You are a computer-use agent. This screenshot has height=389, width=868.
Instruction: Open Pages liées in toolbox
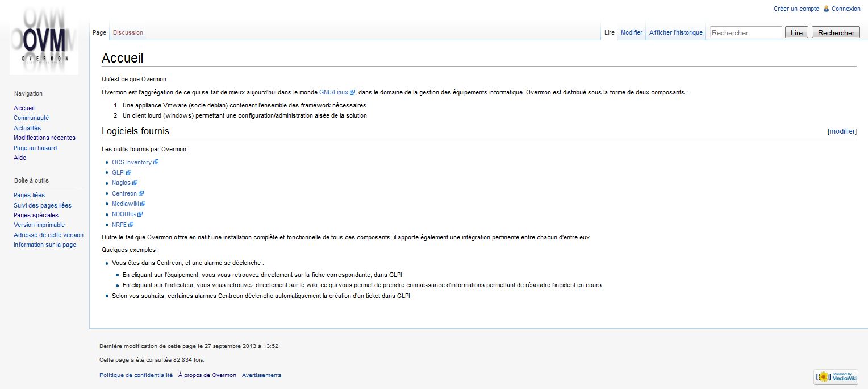pyautogui.click(x=29, y=195)
